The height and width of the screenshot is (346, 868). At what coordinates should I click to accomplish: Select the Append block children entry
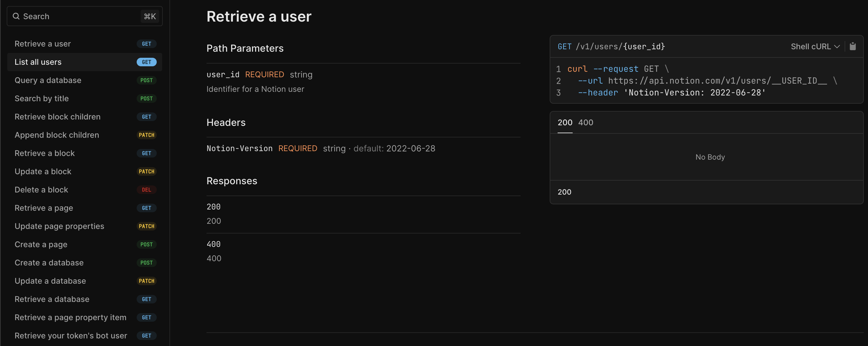coord(56,135)
